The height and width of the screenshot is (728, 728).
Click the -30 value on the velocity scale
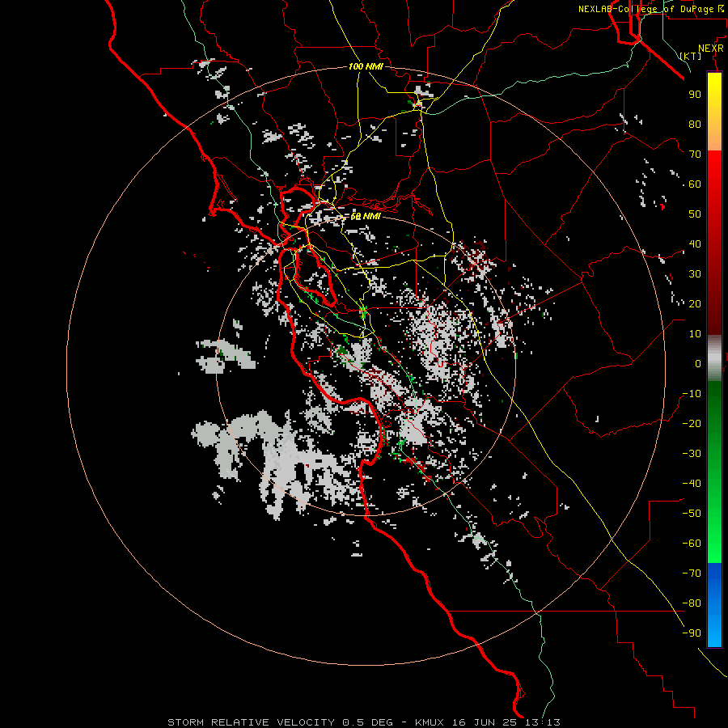(x=692, y=454)
